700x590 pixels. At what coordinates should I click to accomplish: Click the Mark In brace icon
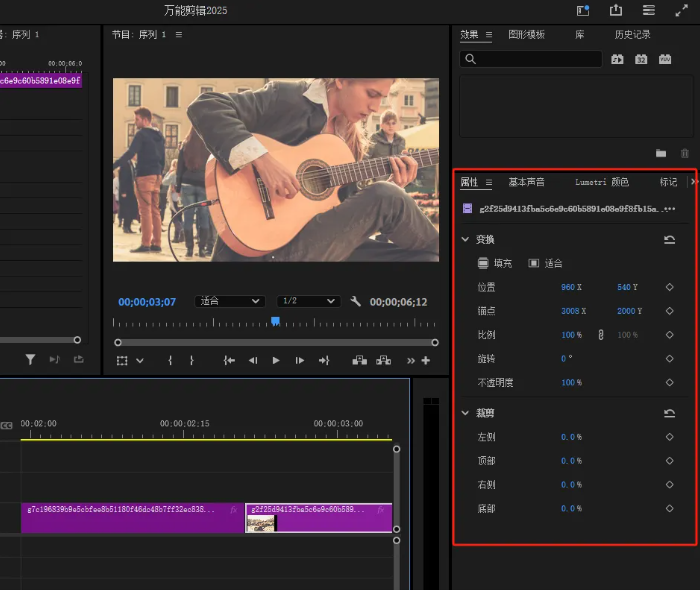tap(170, 360)
